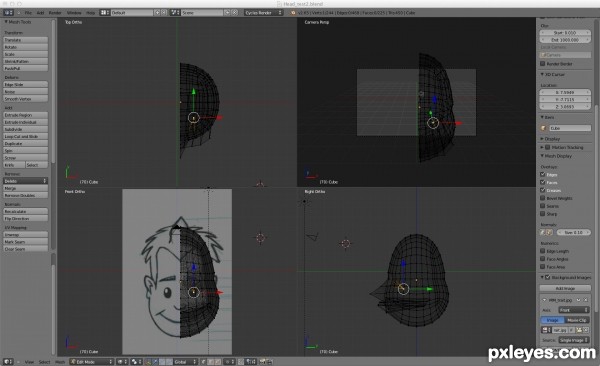The image size is (600, 366).
Task: Click the Translate button
Action: [26, 40]
